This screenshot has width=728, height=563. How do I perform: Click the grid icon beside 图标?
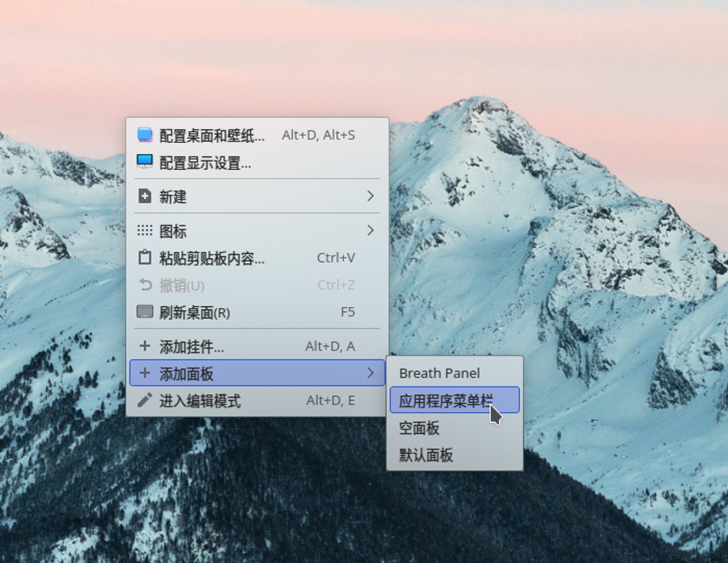[x=145, y=230]
